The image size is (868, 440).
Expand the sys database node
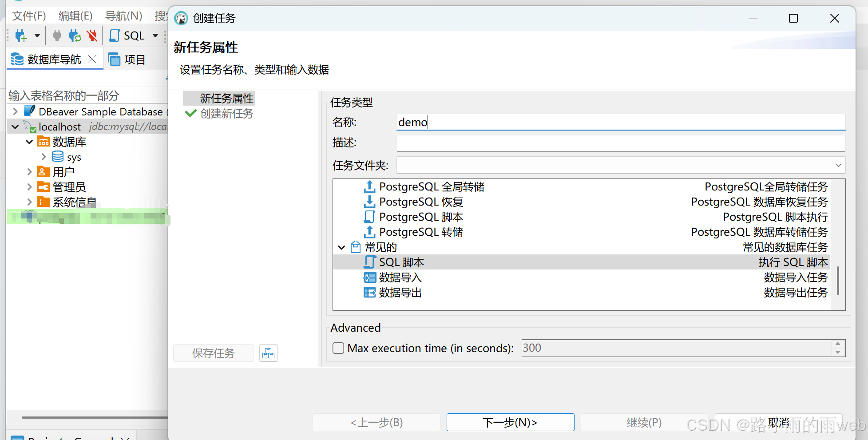44,157
